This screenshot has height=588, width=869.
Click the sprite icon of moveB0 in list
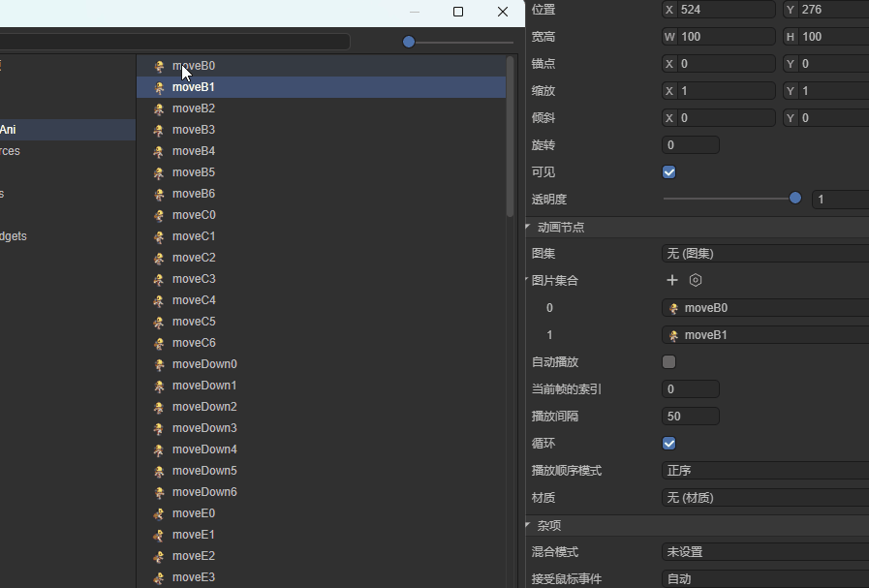pos(159,66)
